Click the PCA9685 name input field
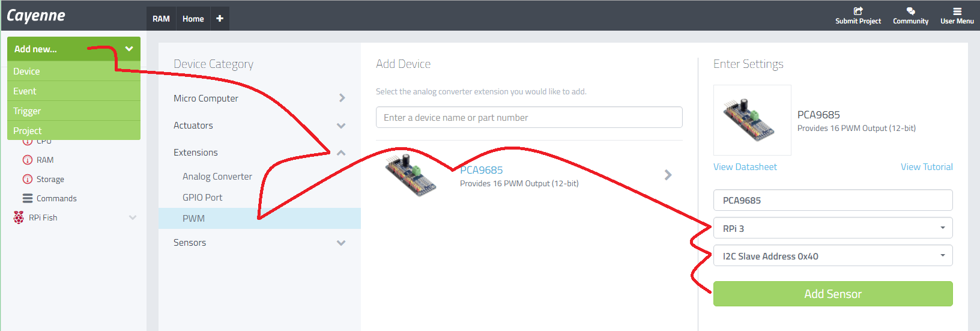980x331 pixels. coord(833,200)
